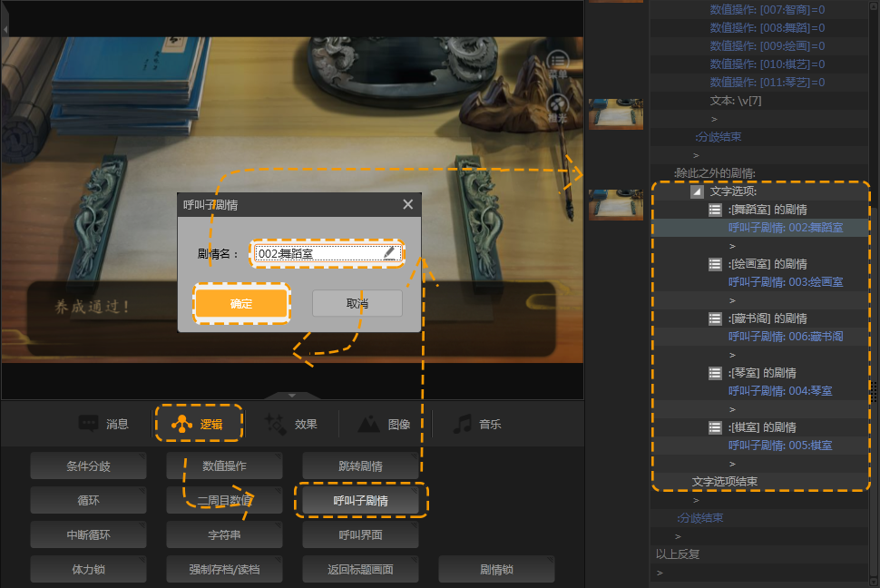The width and height of the screenshot is (880, 588).
Task: Select the 呼叫子剧情: 004:琴室 command line
Action: tap(780, 391)
